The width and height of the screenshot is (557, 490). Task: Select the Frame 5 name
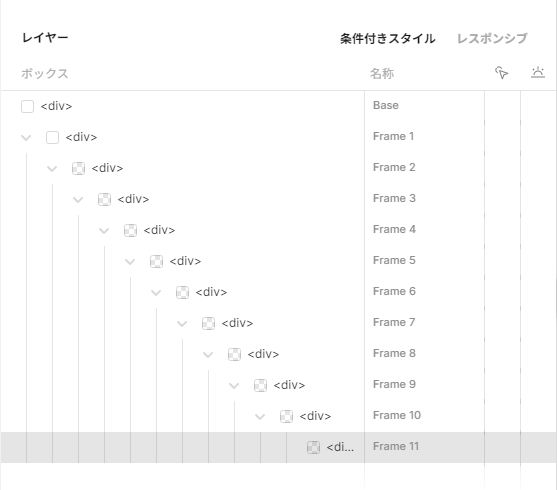[394, 260]
